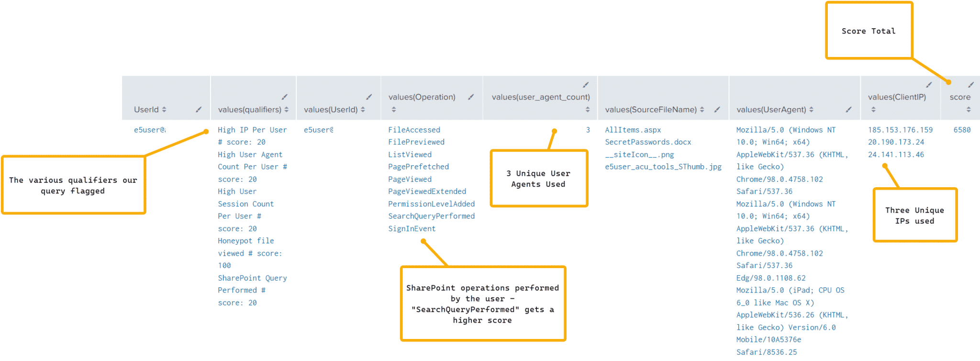Click the edit pencil on values(UserId) column
Viewport: 980px width, 361px height.
point(368,97)
